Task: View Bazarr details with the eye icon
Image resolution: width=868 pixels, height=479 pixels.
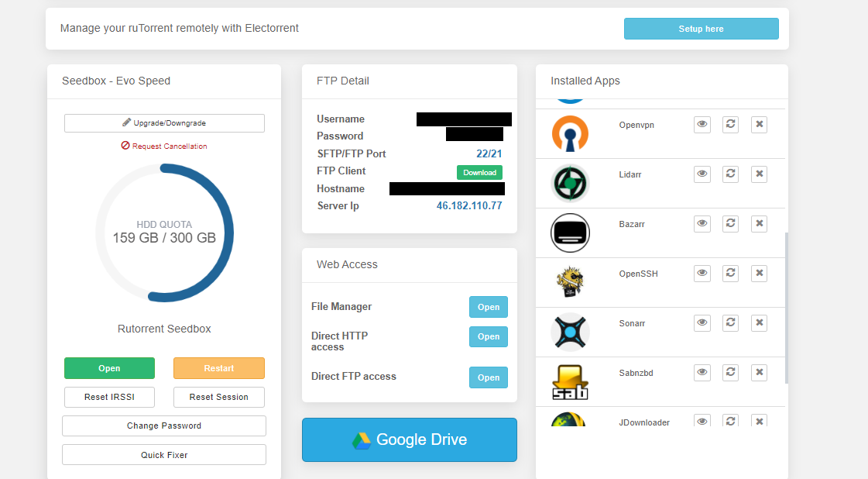Action: [x=702, y=223]
